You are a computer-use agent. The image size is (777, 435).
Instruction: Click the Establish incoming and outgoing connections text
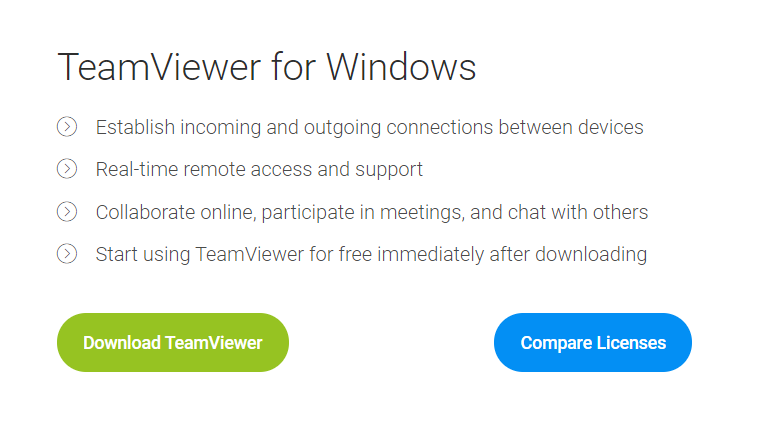click(x=369, y=127)
